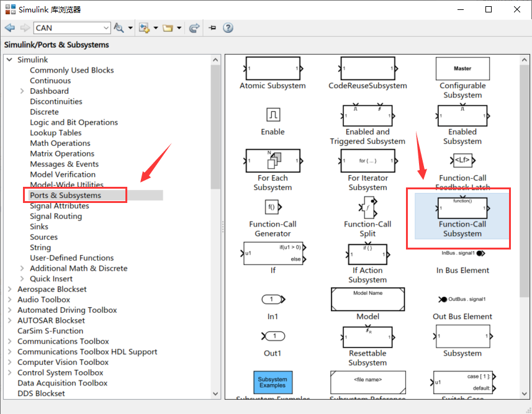Select the Ports & Subsystems library

click(x=65, y=195)
